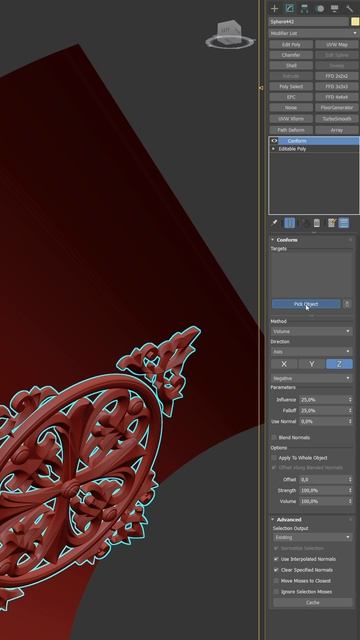Image resolution: width=360 pixels, height=640 pixels.
Task: Open the Method Volume dropdown
Action: point(311,331)
